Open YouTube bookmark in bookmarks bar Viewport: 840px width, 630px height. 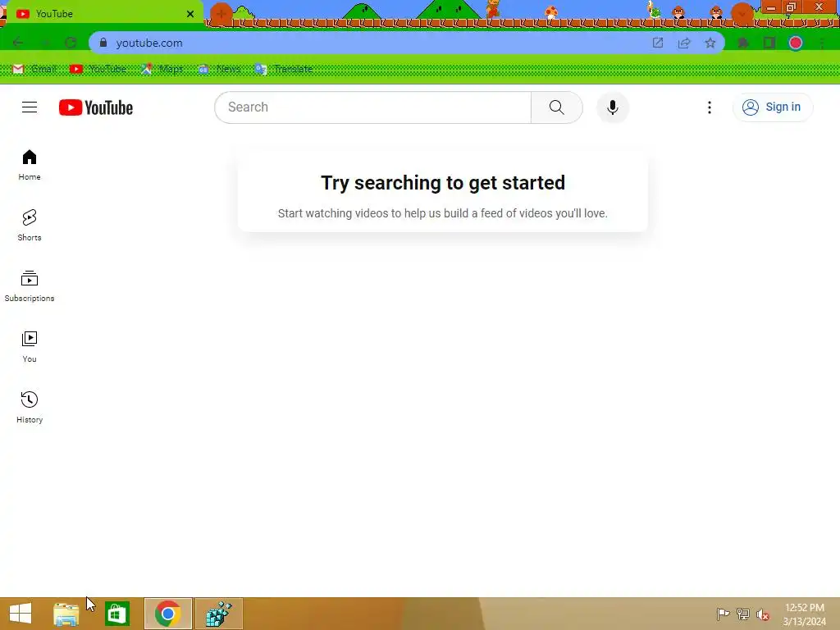[x=98, y=69]
